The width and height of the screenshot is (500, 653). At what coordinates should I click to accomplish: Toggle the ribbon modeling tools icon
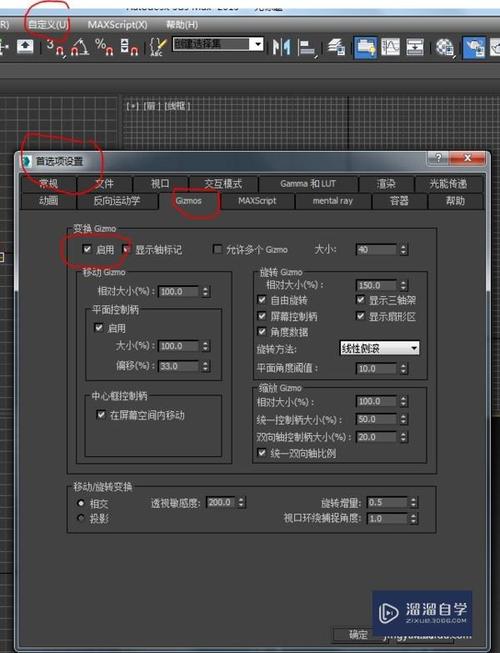365,47
